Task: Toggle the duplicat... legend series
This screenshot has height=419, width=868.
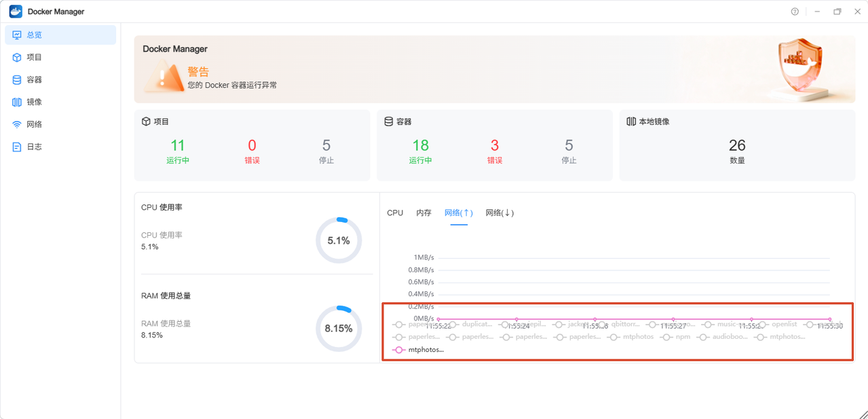Action: (470, 325)
